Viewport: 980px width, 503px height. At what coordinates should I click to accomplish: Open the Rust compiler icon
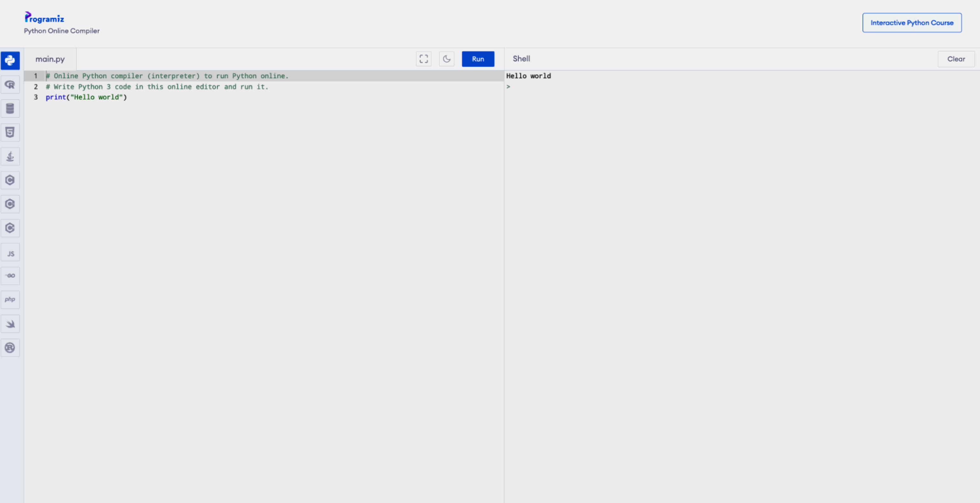pyautogui.click(x=10, y=348)
